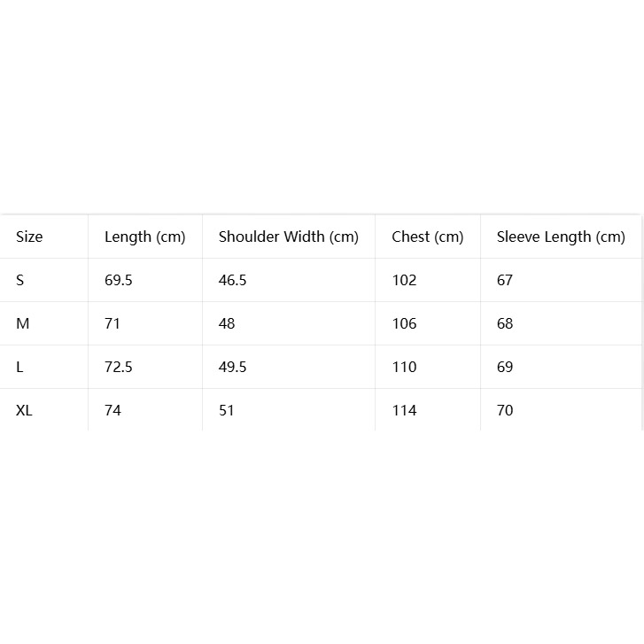Image resolution: width=644 pixels, height=644 pixels.
Task: Click the L size row label
Action: click(x=19, y=367)
